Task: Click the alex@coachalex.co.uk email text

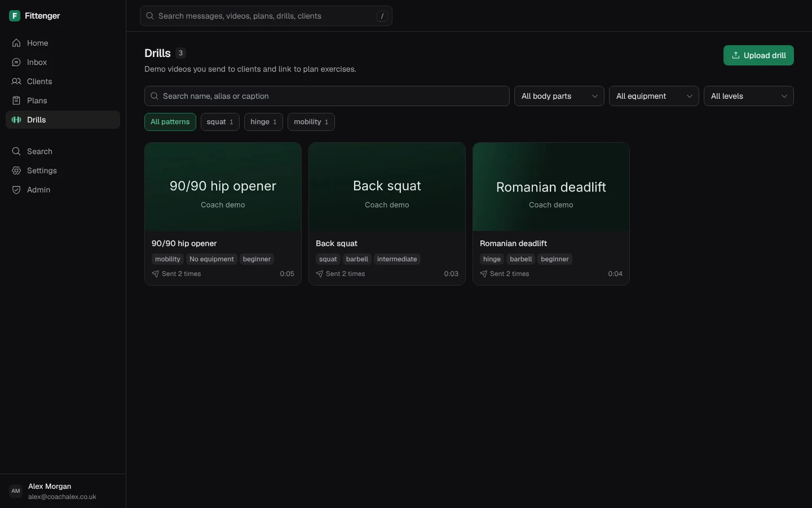Action: 62,497
